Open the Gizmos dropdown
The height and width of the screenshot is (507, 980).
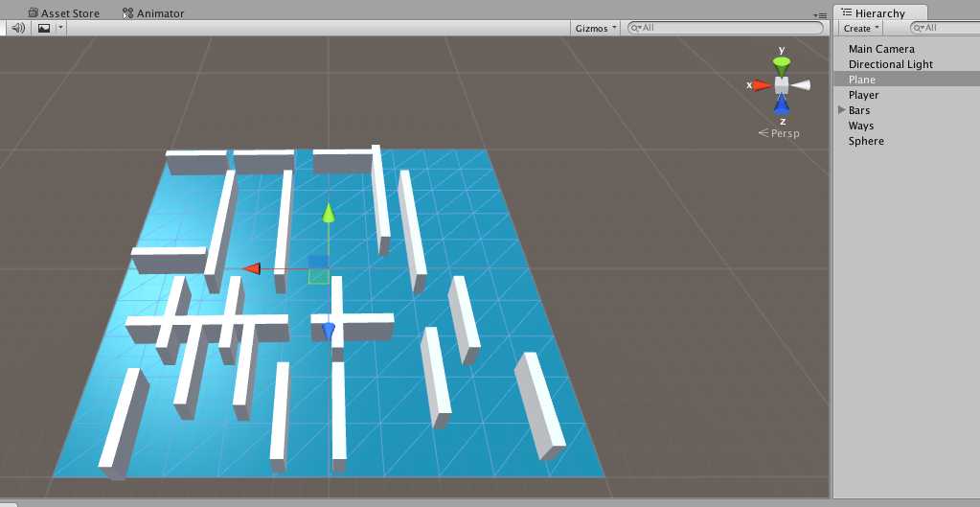coord(596,28)
